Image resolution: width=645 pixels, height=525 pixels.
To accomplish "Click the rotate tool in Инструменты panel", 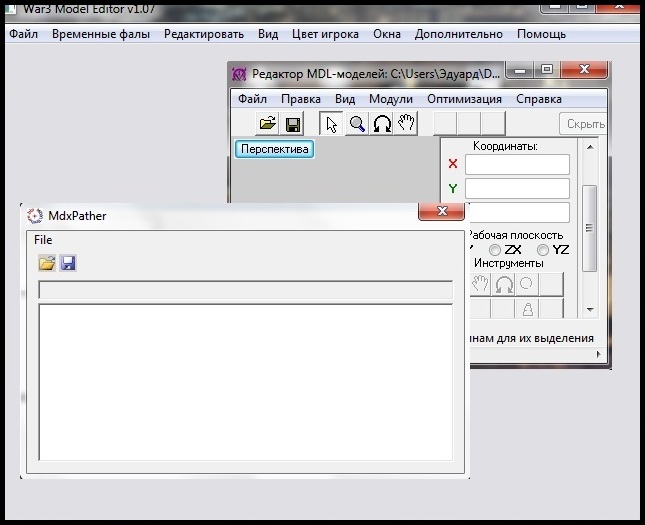I will (x=503, y=284).
